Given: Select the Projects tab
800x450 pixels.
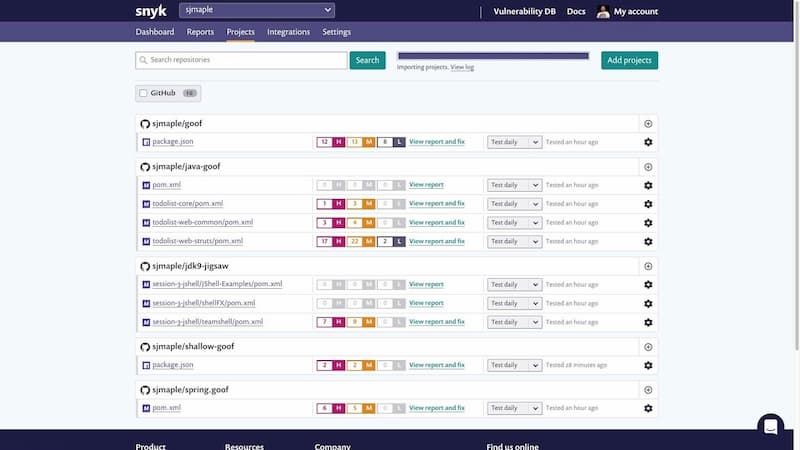Looking at the screenshot, I should tap(240, 32).
